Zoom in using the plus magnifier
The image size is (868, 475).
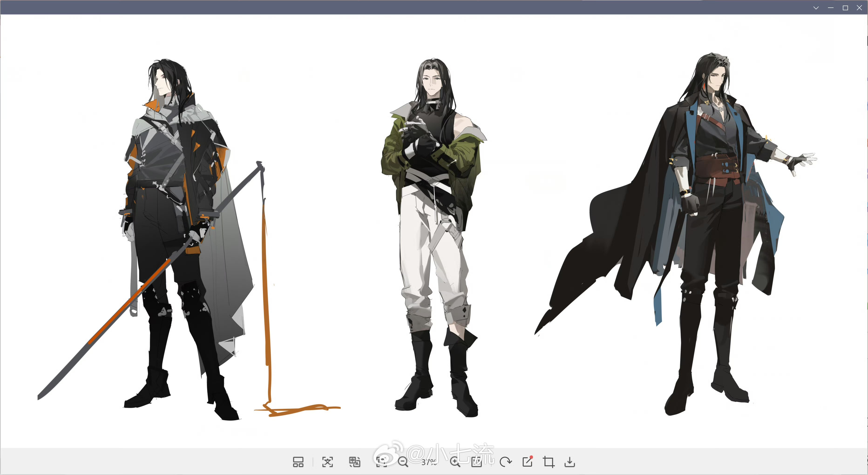[x=455, y=462]
